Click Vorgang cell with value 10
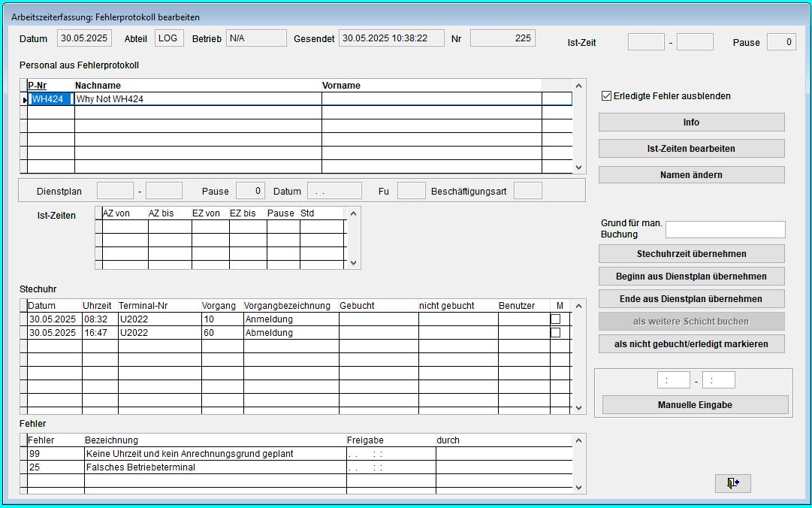 [222, 319]
